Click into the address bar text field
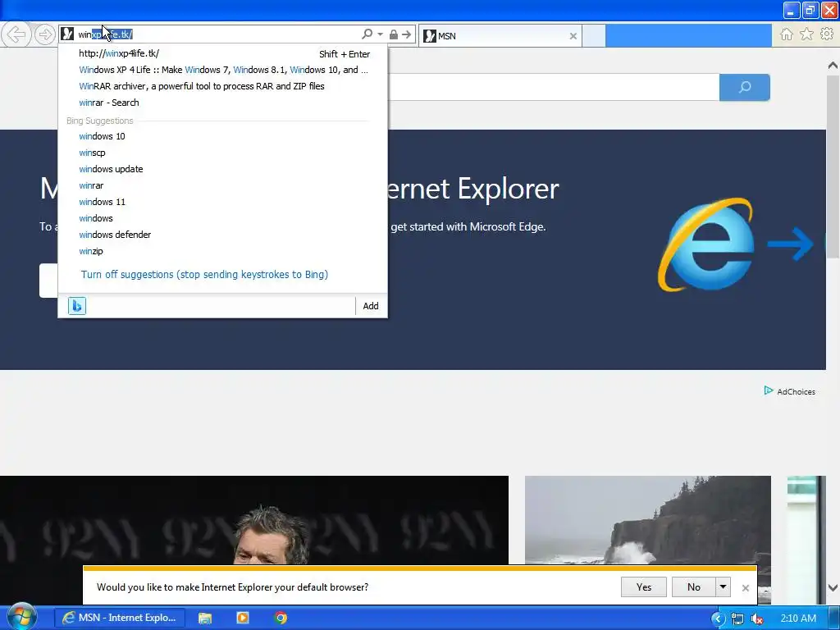 click(x=217, y=34)
